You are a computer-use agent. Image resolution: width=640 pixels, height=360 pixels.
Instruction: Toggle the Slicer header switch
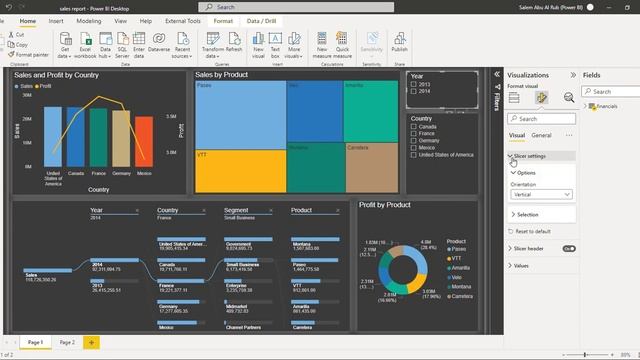569,249
